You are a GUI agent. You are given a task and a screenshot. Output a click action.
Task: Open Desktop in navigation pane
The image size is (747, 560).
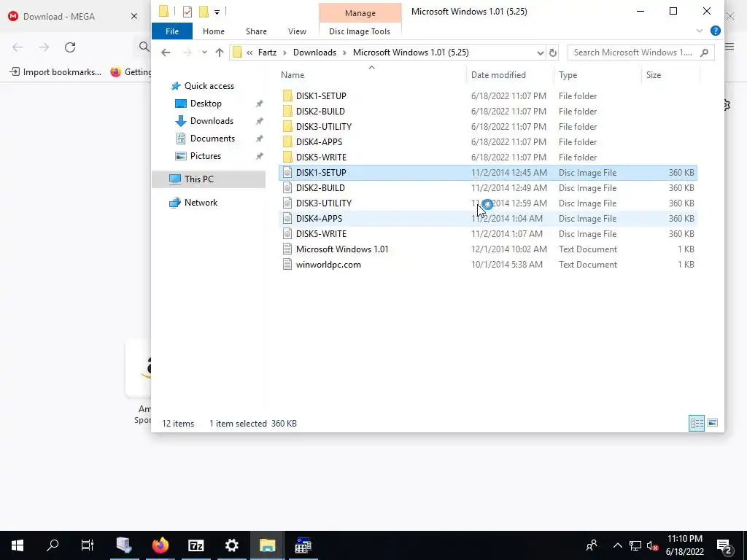coord(206,104)
